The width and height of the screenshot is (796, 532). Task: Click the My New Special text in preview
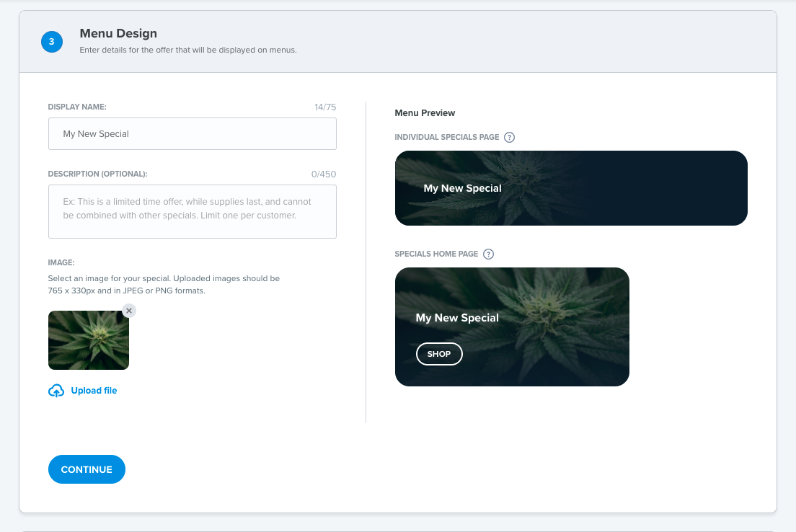463,188
